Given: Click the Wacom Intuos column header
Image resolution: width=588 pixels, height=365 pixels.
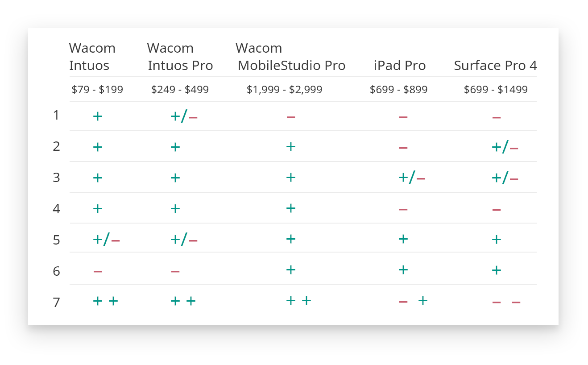Looking at the screenshot, I should click(x=92, y=57).
